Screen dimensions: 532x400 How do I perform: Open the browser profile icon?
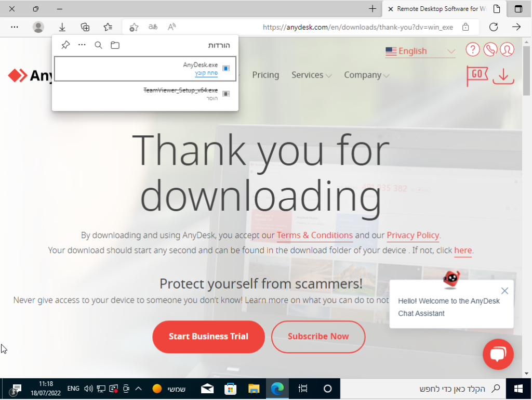(x=38, y=27)
